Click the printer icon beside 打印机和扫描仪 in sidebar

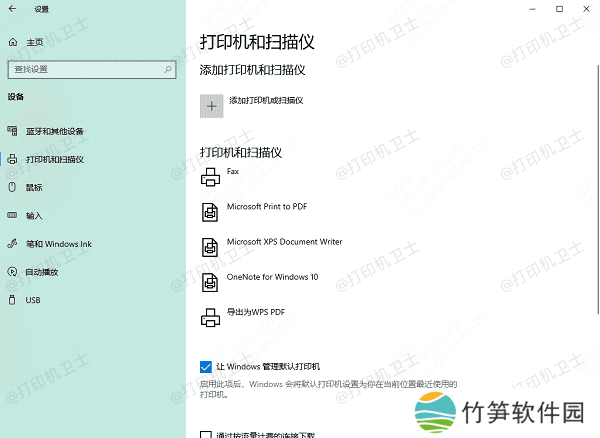pos(12,159)
